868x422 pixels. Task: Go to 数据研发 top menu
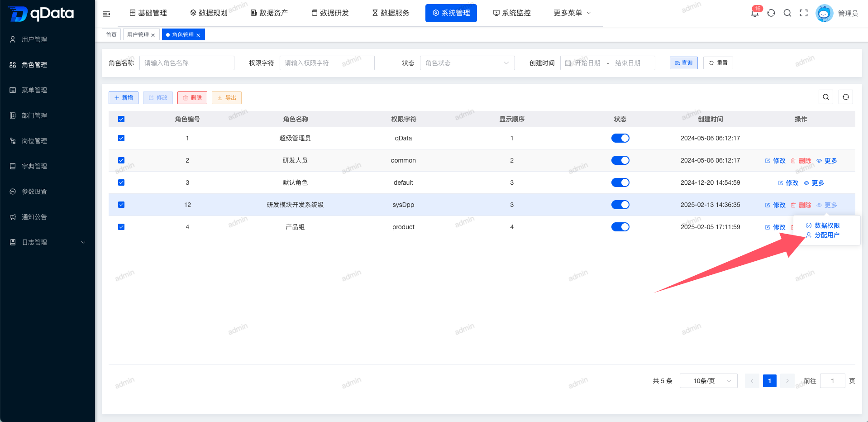pos(330,13)
